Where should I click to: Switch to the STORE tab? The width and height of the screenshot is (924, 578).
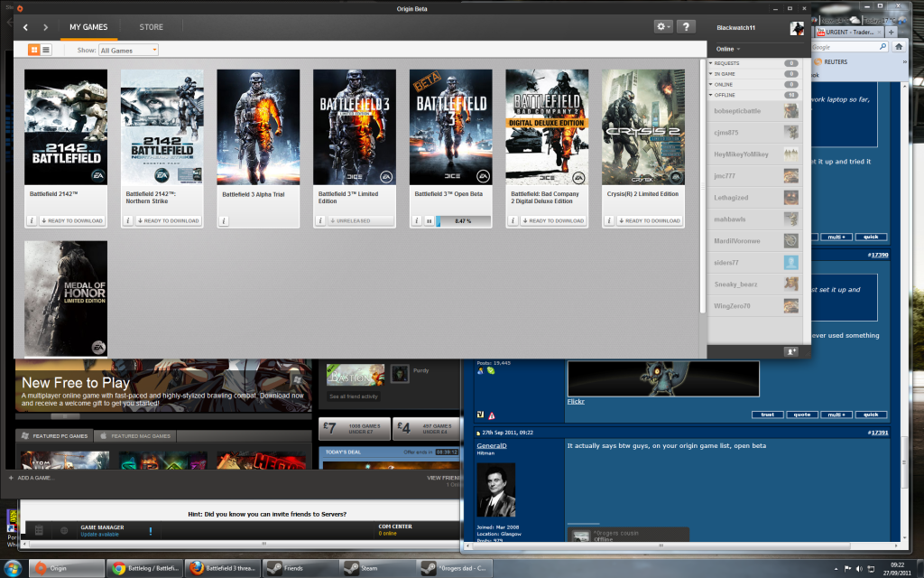(x=152, y=27)
